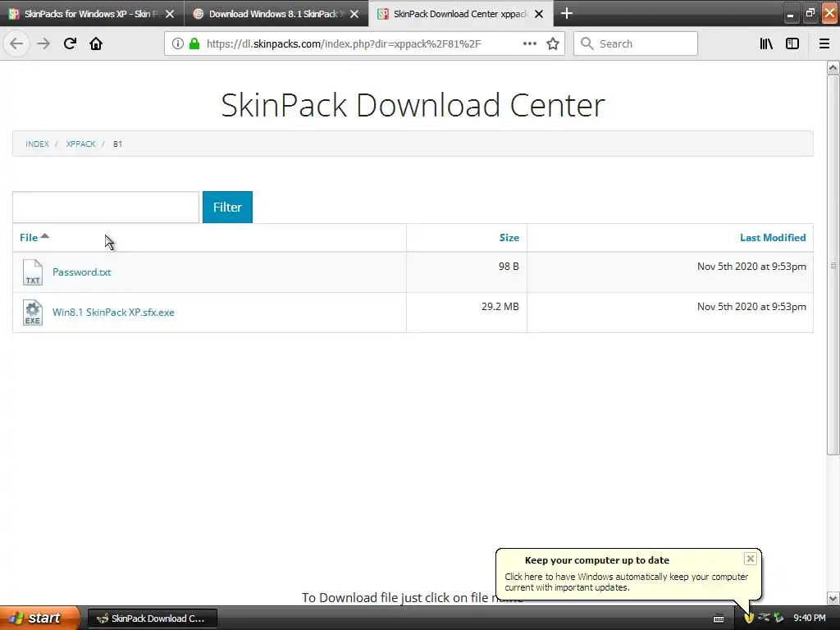Click the green padlock security icon

pyautogui.click(x=194, y=44)
